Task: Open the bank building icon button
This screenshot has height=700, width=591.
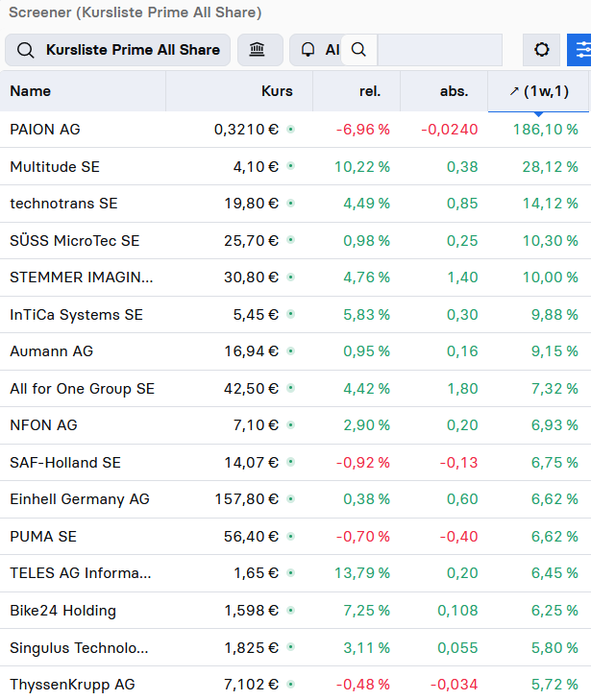Action: [260, 50]
